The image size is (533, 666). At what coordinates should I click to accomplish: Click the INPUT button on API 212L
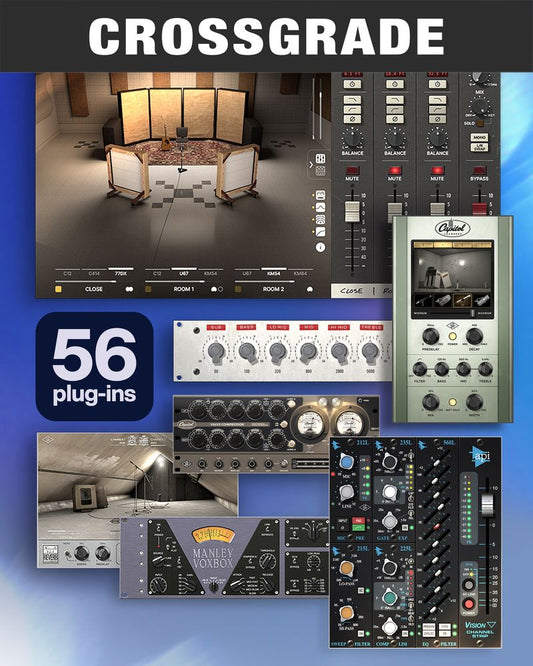click(343, 520)
